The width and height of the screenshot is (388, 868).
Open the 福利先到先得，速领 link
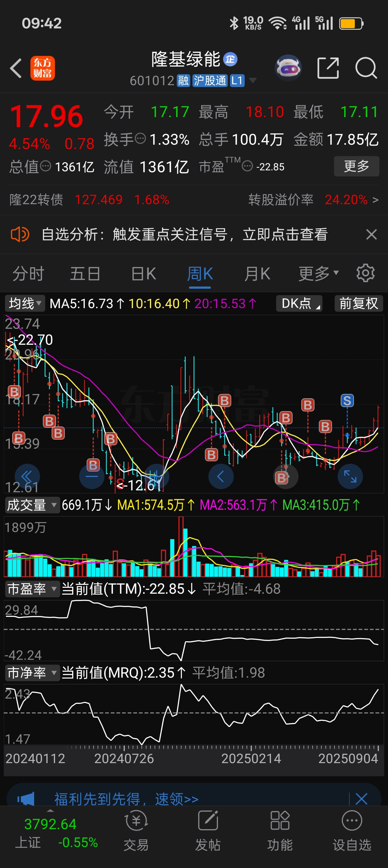click(x=126, y=799)
